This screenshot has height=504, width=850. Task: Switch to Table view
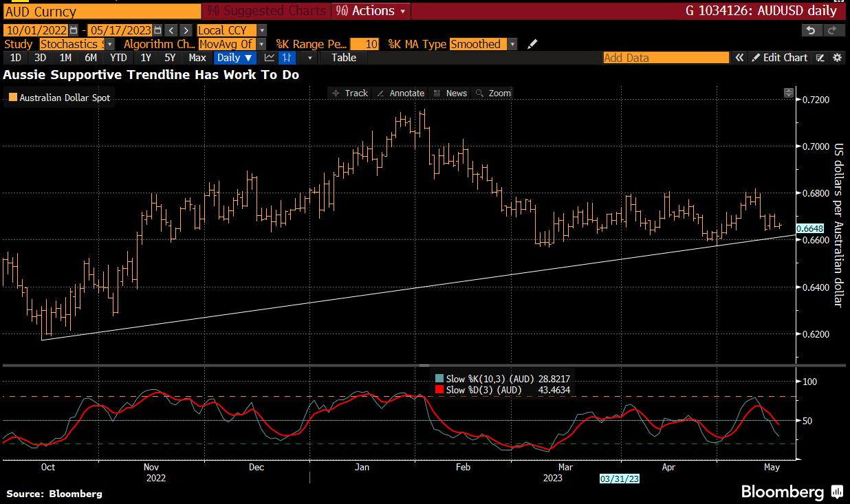pos(344,58)
